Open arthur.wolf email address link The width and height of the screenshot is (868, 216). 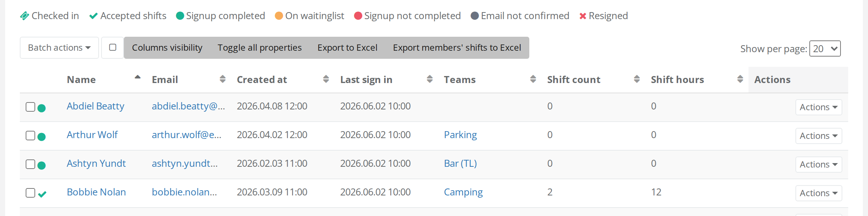[187, 135]
